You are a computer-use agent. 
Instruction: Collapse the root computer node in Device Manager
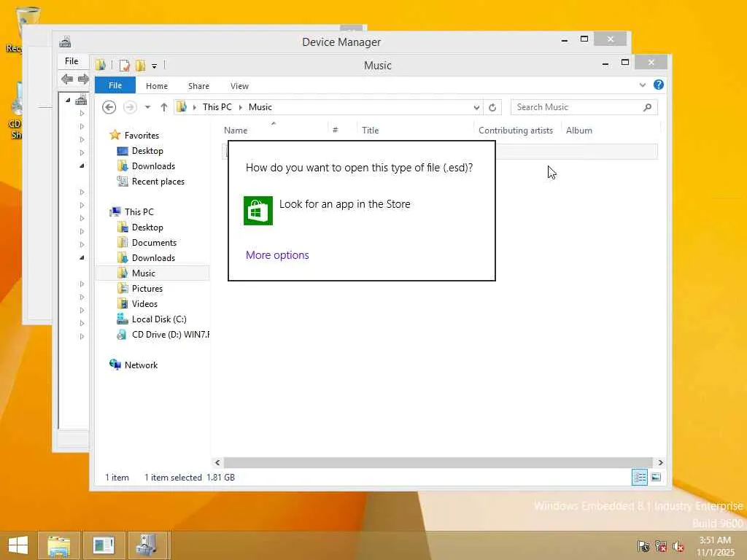coord(68,100)
